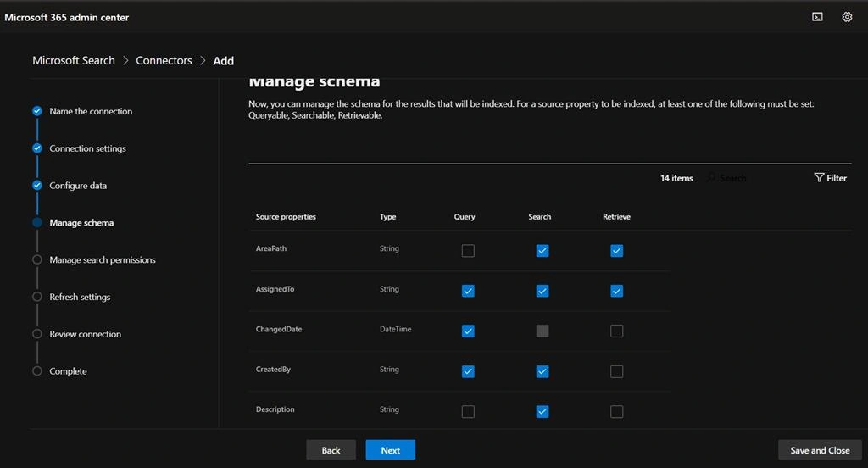Viewport: 868px width, 468px height.
Task: Click the completed step icon for Name the connection
Action: tap(37, 111)
